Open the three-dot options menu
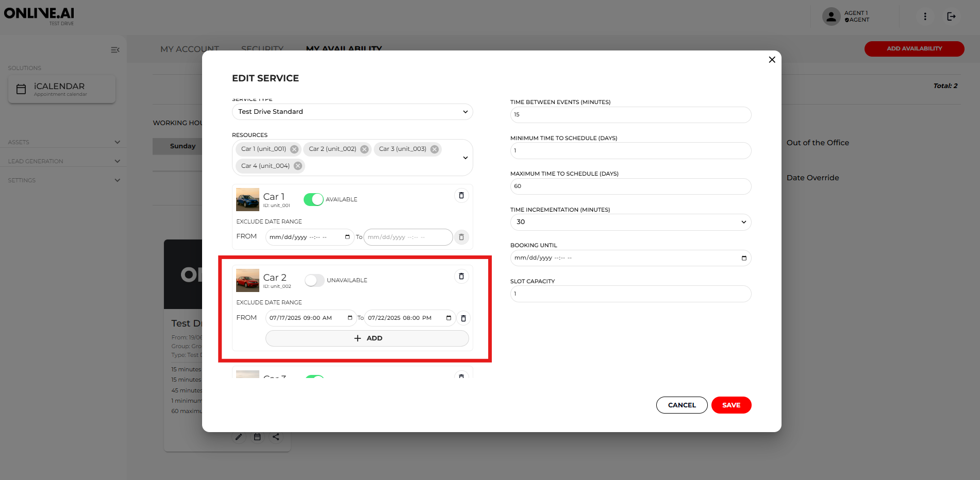Image resolution: width=980 pixels, height=480 pixels. (x=925, y=16)
